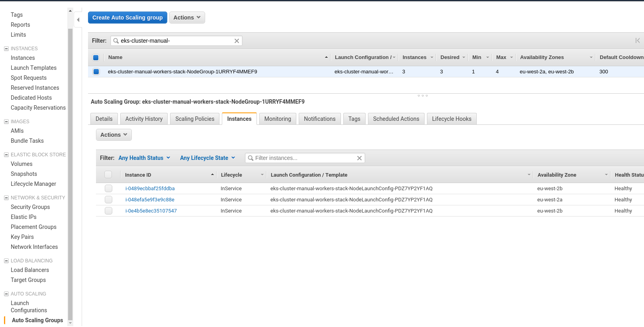Open Volumes in sidebar

(x=22, y=164)
